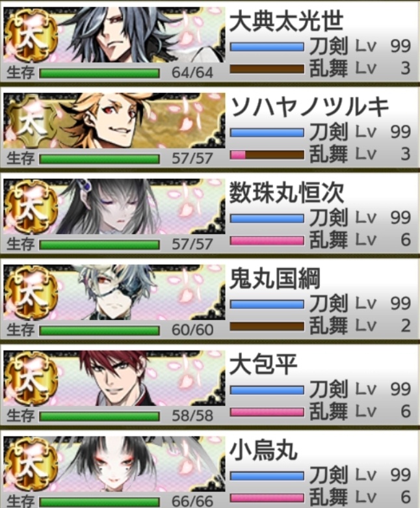Click the green 生存 bar showing 64/64
This screenshot has width=420, height=508.
(99, 74)
